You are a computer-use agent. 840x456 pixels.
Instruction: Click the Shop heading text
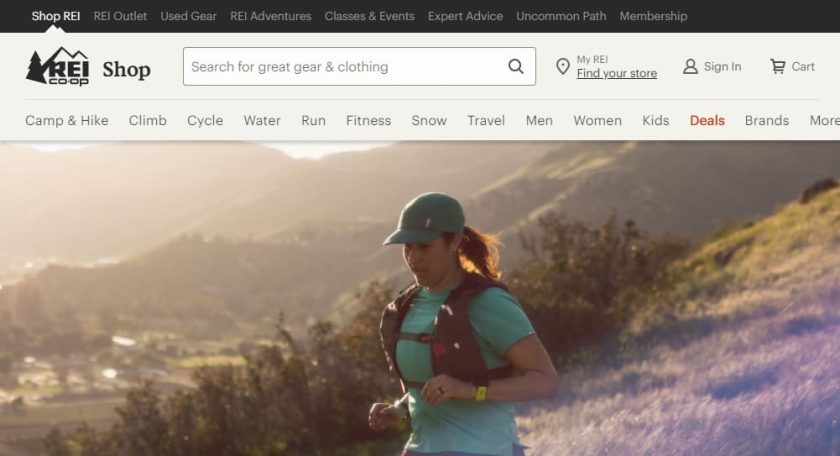click(126, 69)
